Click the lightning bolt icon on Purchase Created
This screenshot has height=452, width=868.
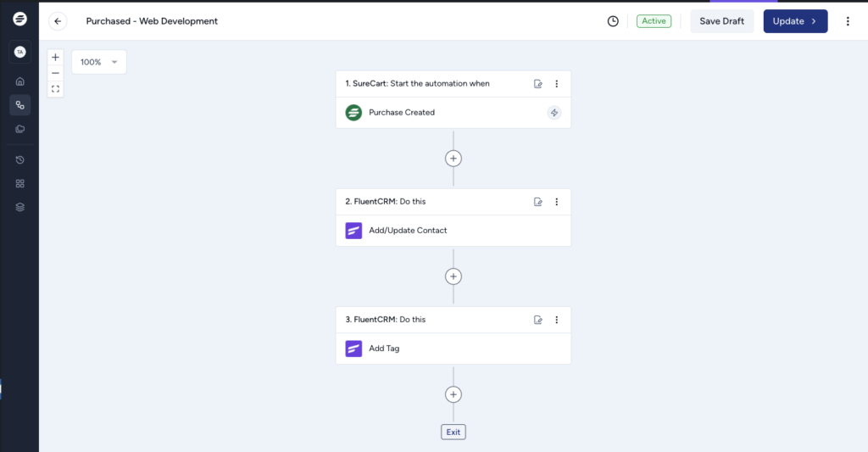pos(554,113)
